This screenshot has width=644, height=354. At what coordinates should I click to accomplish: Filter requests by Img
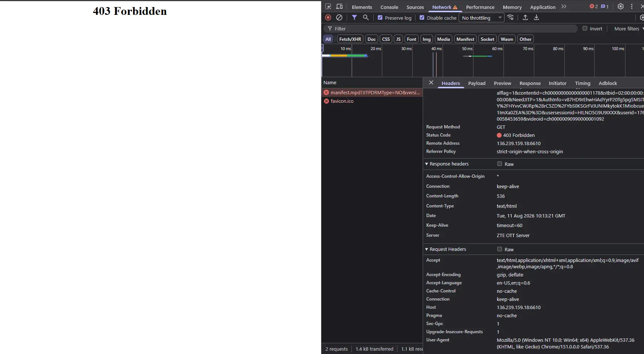(x=427, y=39)
